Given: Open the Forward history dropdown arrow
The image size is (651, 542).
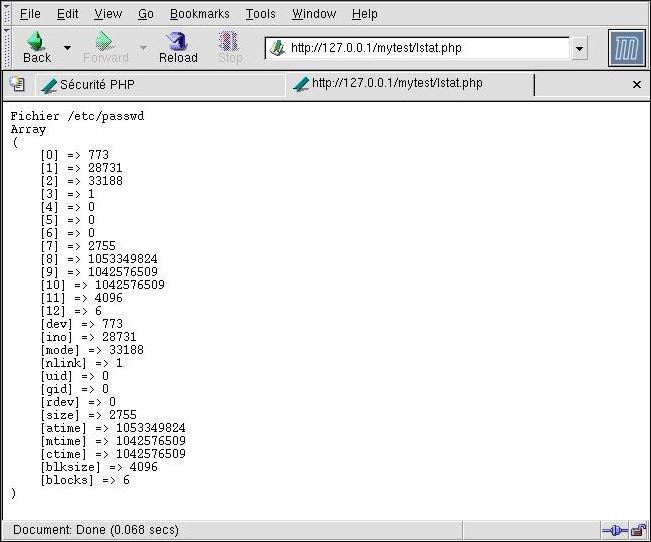Looking at the screenshot, I should (x=143, y=47).
